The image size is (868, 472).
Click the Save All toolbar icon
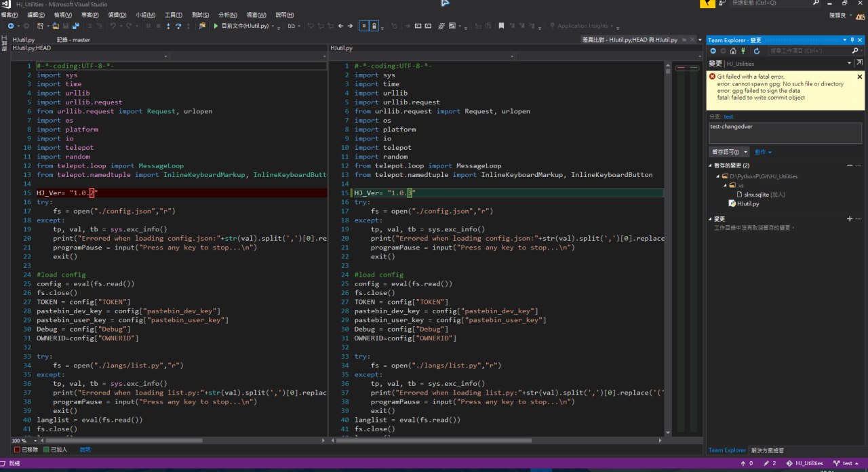click(x=75, y=26)
